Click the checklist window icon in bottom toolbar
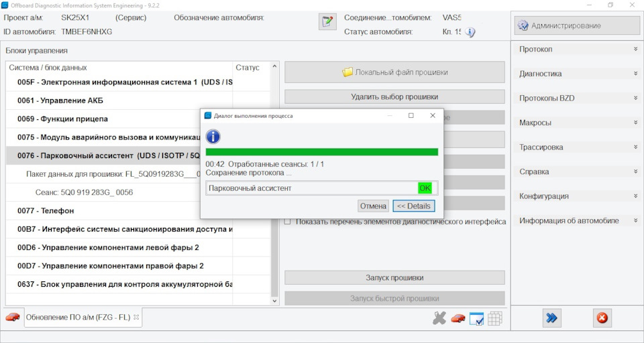Viewport: 644px width, 343px height. pos(476,318)
